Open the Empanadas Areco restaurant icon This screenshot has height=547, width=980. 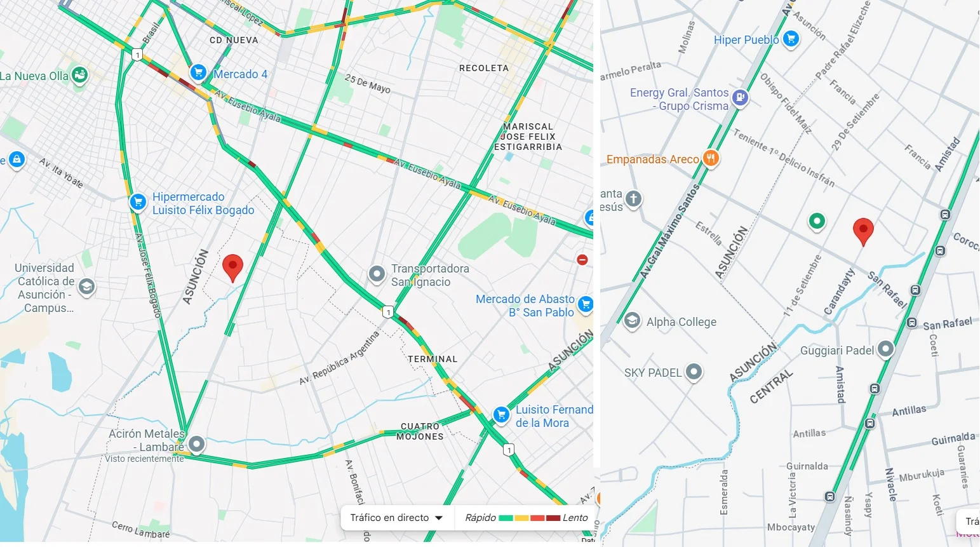click(x=711, y=158)
